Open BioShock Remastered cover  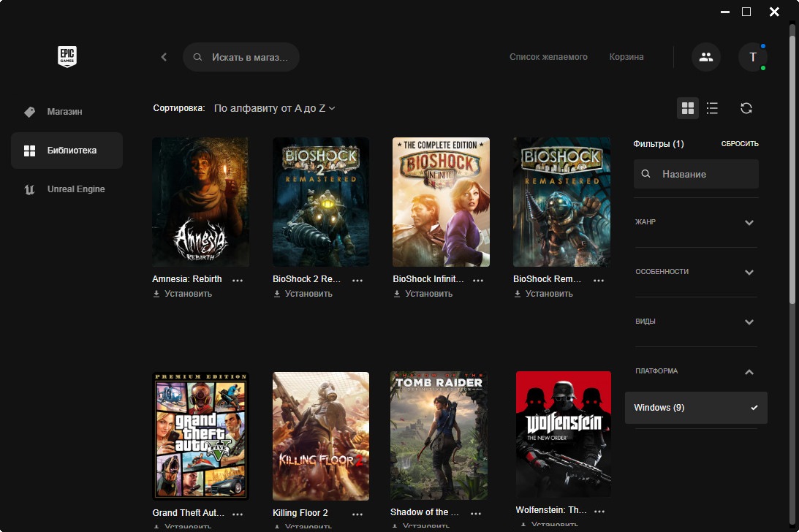(x=561, y=202)
